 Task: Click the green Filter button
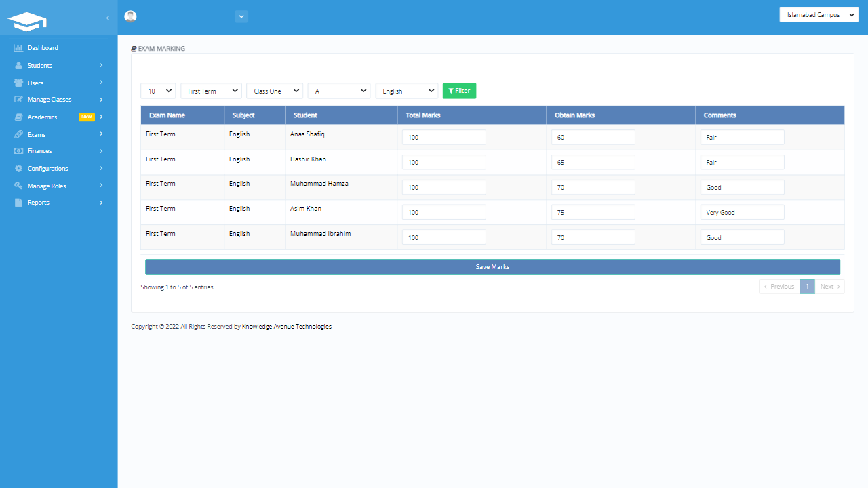coord(459,90)
